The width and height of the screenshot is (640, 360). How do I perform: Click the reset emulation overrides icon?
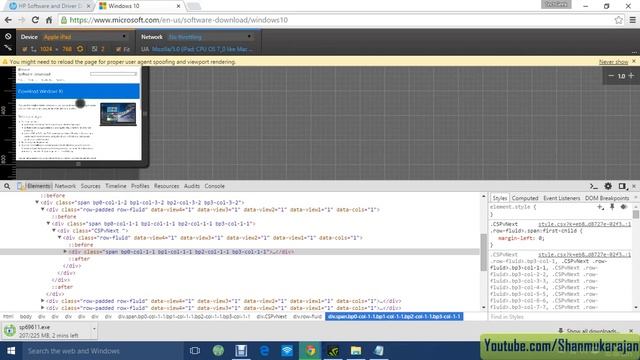point(8,36)
